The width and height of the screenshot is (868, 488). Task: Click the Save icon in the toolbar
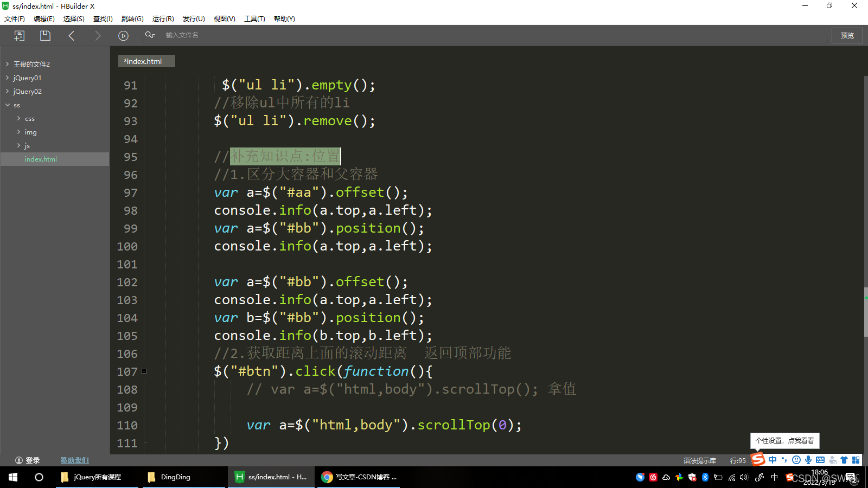[x=45, y=35]
